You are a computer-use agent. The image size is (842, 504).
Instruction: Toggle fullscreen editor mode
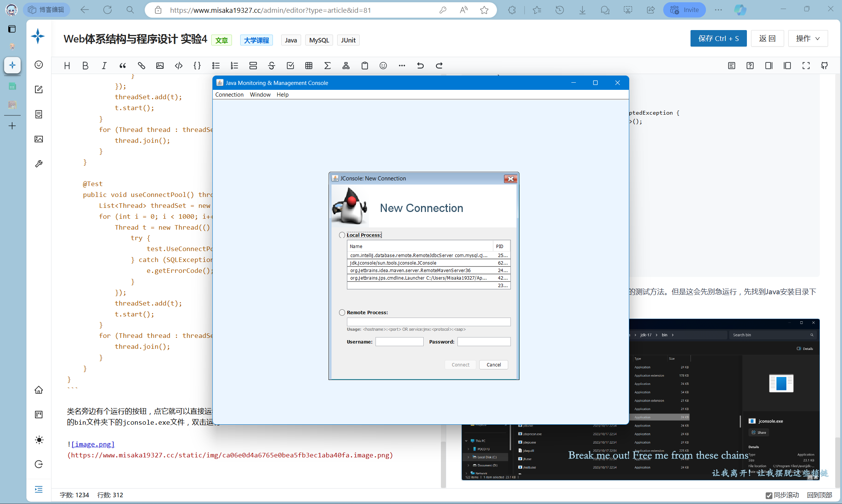tap(806, 66)
